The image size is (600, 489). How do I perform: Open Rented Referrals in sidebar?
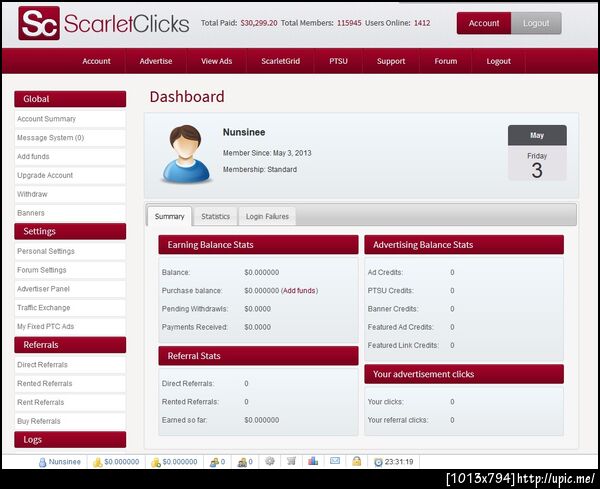(x=70, y=383)
